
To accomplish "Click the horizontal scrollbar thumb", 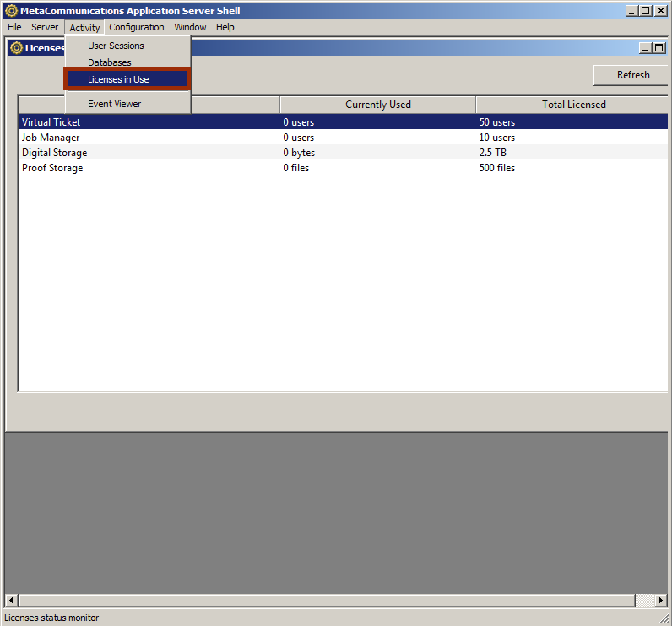I will coord(327,601).
